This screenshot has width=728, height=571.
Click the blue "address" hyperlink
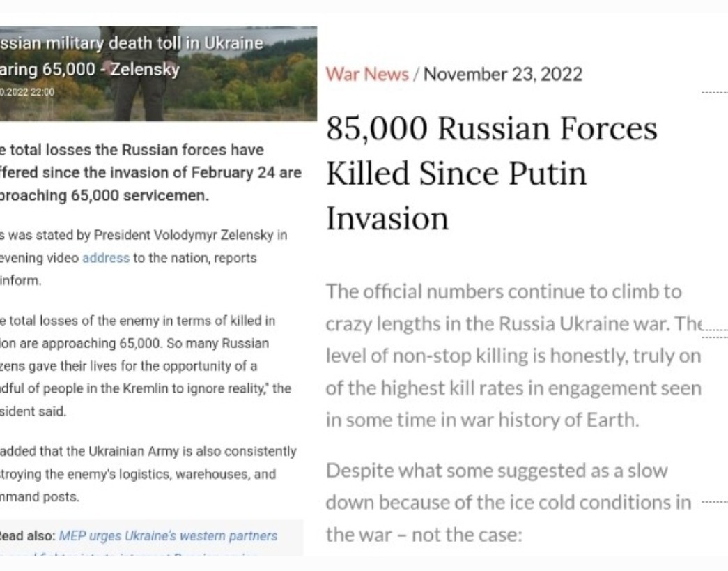tap(106, 258)
